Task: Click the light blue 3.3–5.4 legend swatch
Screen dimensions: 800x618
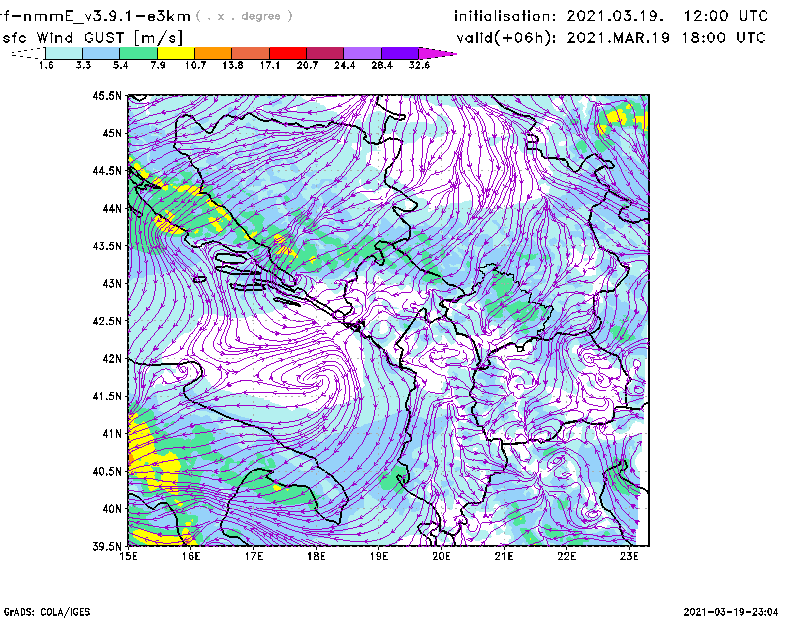Action: point(101,53)
